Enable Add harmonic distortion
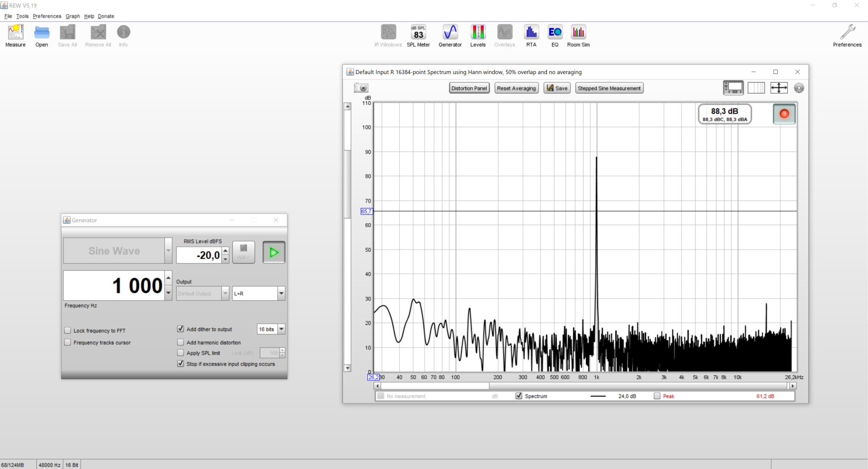The image size is (868, 469). (x=181, y=342)
